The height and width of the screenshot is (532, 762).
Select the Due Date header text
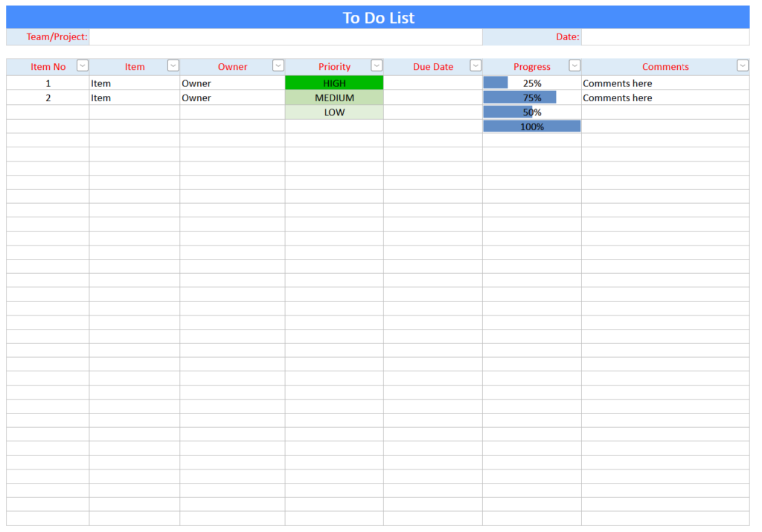coord(433,67)
